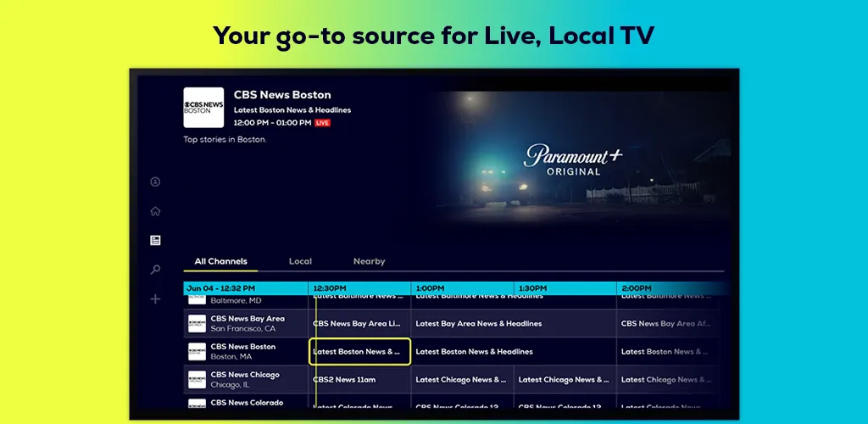The image size is (868, 424).
Task: Click the yellow current-time marker line
Action: tap(315, 351)
